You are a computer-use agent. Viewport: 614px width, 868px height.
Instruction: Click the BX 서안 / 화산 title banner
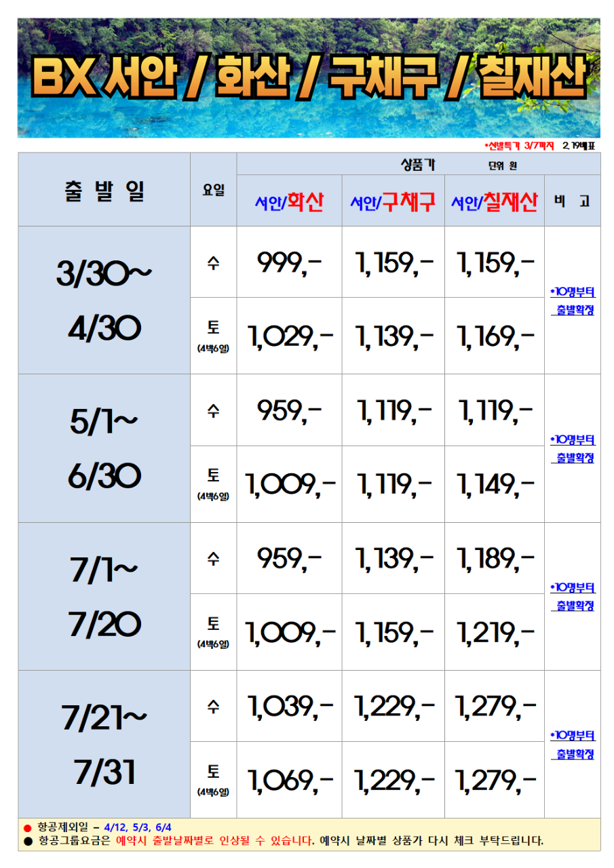[309, 78]
